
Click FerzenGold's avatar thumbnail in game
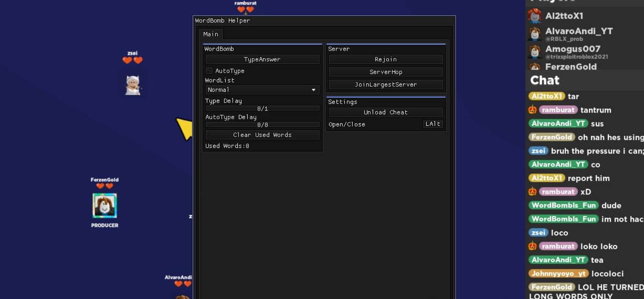(105, 206)
